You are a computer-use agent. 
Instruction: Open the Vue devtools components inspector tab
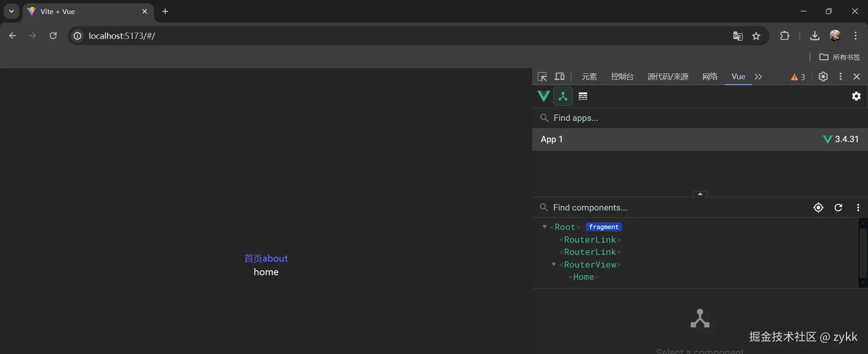[563, 96]
